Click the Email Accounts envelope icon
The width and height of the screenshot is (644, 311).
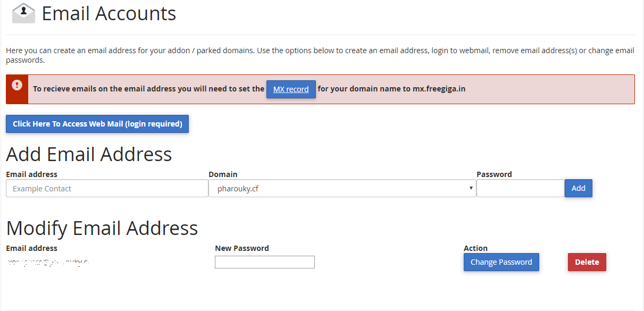[x=23, y=13]
